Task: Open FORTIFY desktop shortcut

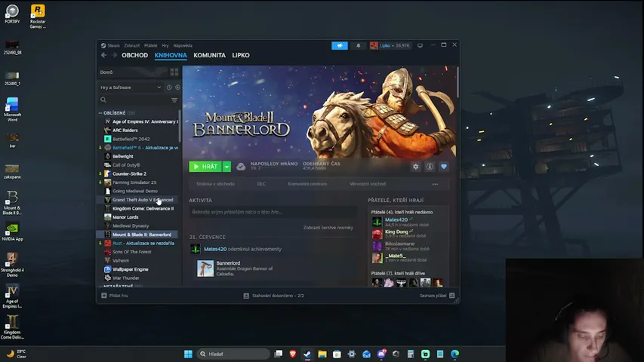Action: (12, 14)
